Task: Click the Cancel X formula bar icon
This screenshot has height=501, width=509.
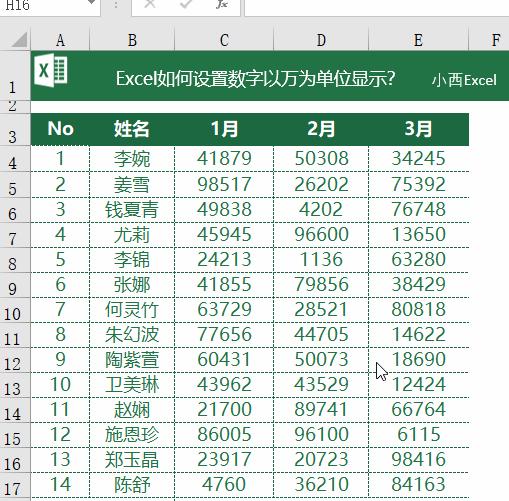Action: pyautogui.click(x=150, y=3)
